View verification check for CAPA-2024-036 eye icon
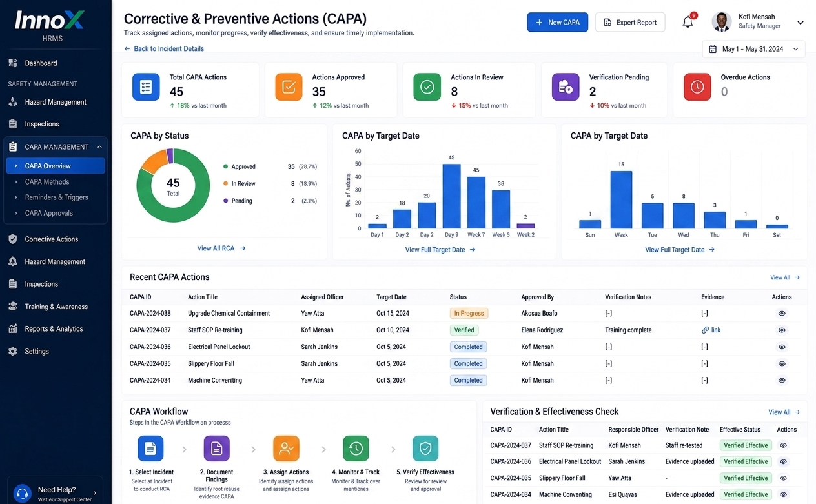 (x=784, y=462)
